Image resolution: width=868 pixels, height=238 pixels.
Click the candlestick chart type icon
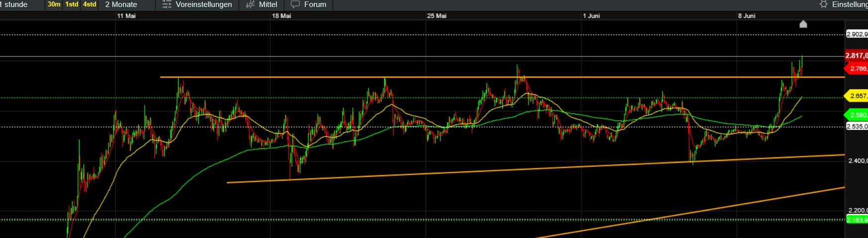[x=250, y=4]
